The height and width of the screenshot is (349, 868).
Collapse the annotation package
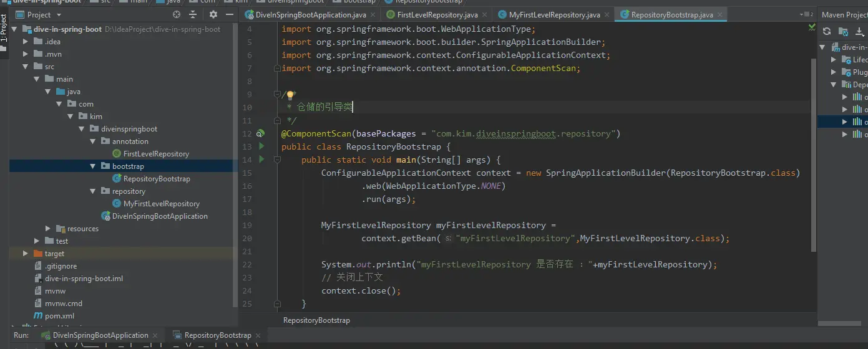click(92, 141)
